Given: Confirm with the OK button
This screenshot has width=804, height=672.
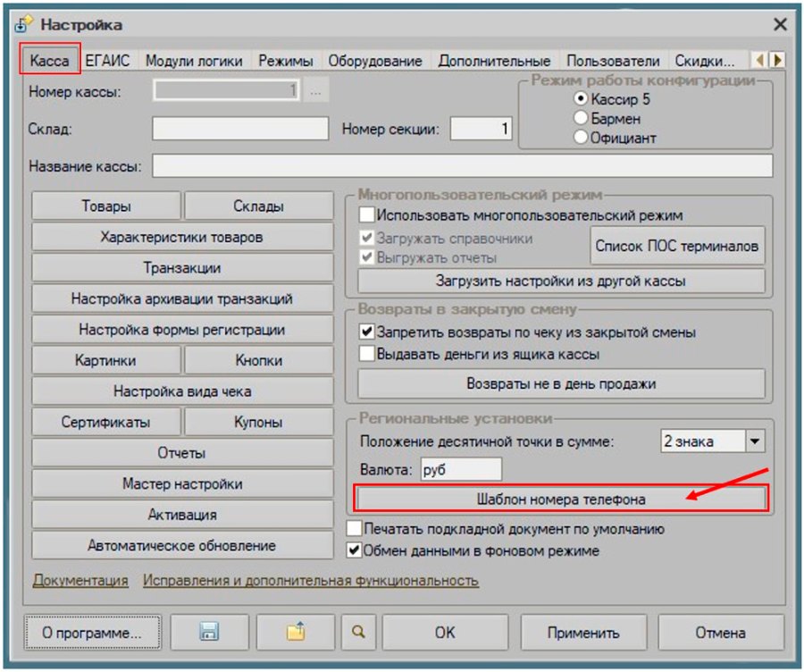Looking at the screenshot, I should [445, 633].
